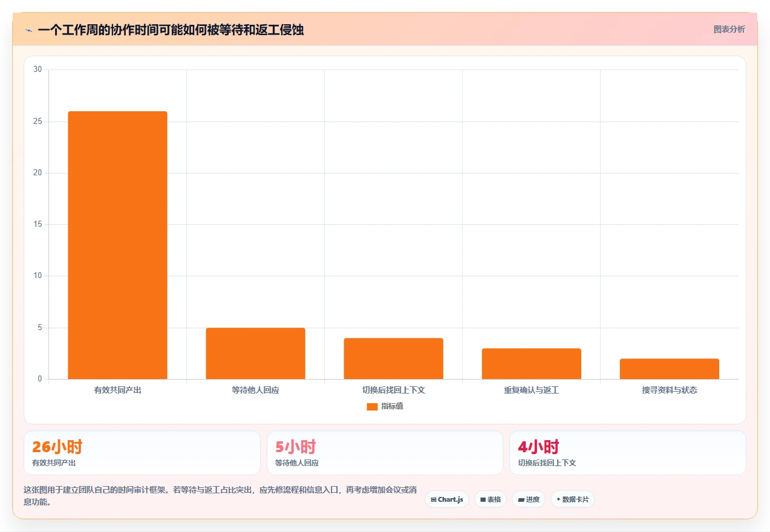
Task: Click the 表格 tag
Action: [x=491, y=499]
